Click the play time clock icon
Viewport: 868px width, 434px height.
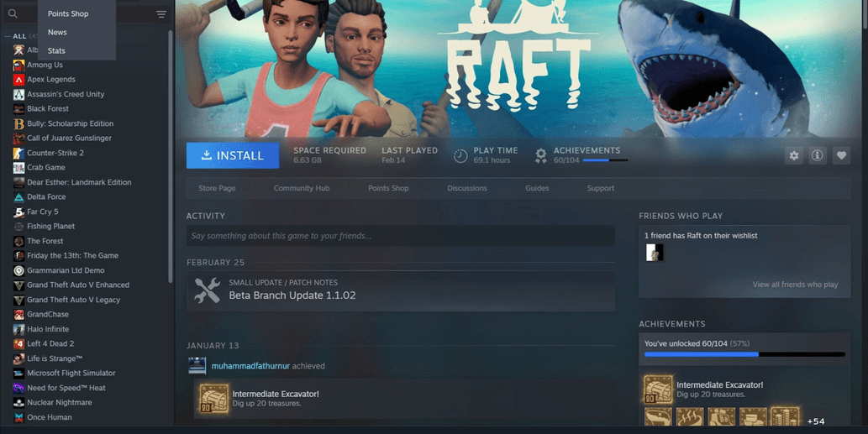(x=460, y=156)
